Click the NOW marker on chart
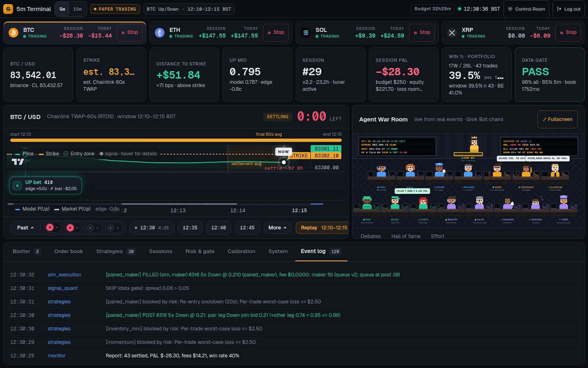Screen dimensions: 588x368 (283, 151)
